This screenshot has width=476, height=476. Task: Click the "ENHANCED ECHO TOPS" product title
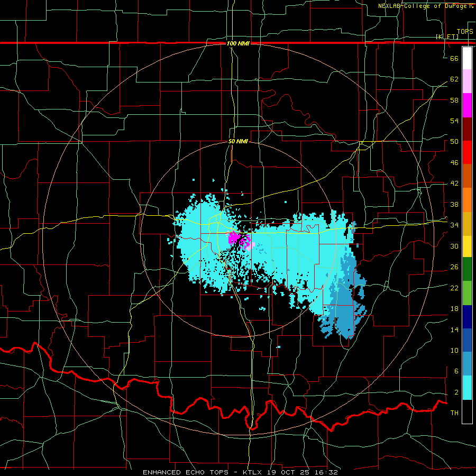point(186,472)
